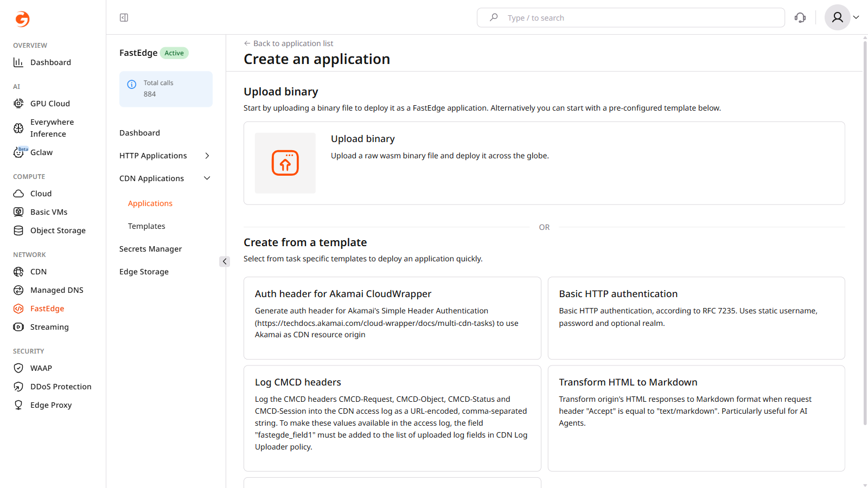Open Object Storage in sidebar
The image size is (868, 488).
tap(58, 230)
